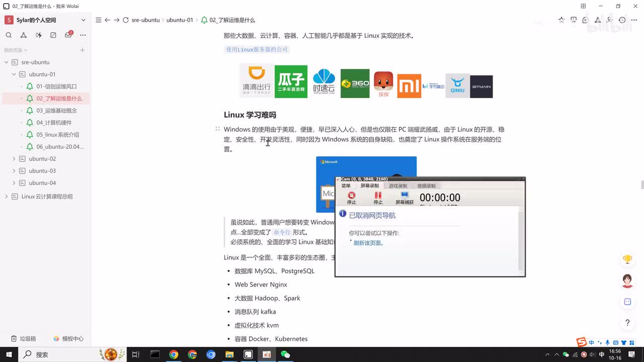Click the 使用Linux服务器的公司 code label
The width and height of the screenshot is (644, 362).
point(257,49)
